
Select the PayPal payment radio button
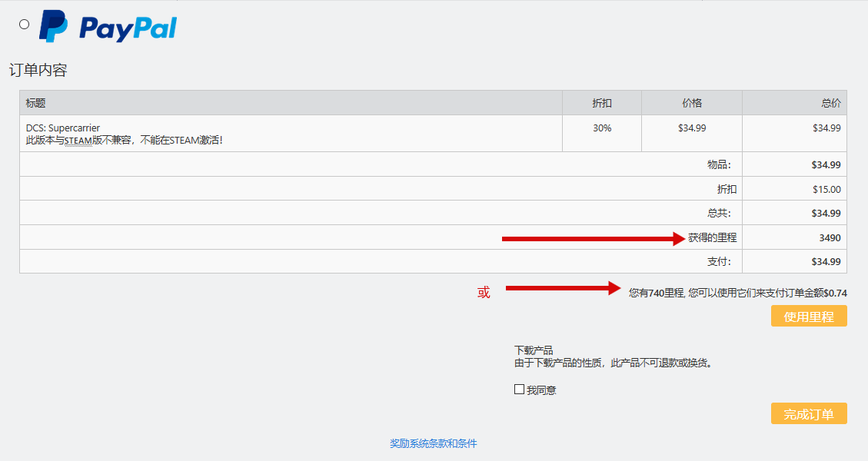pos(24,24)
